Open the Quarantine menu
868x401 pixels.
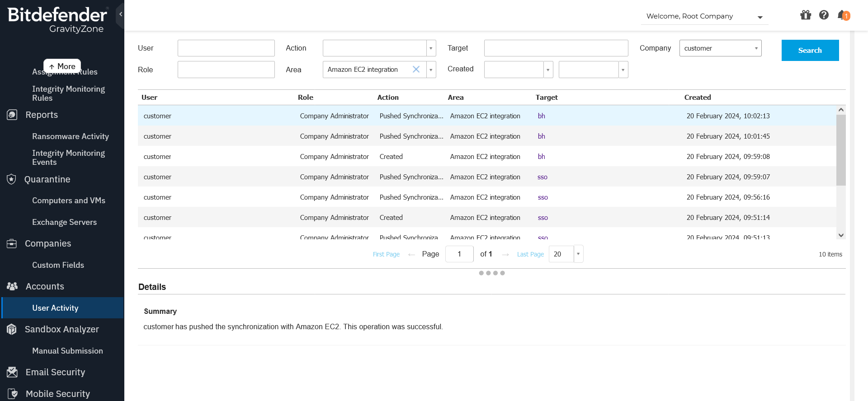(x=47, y=179)
